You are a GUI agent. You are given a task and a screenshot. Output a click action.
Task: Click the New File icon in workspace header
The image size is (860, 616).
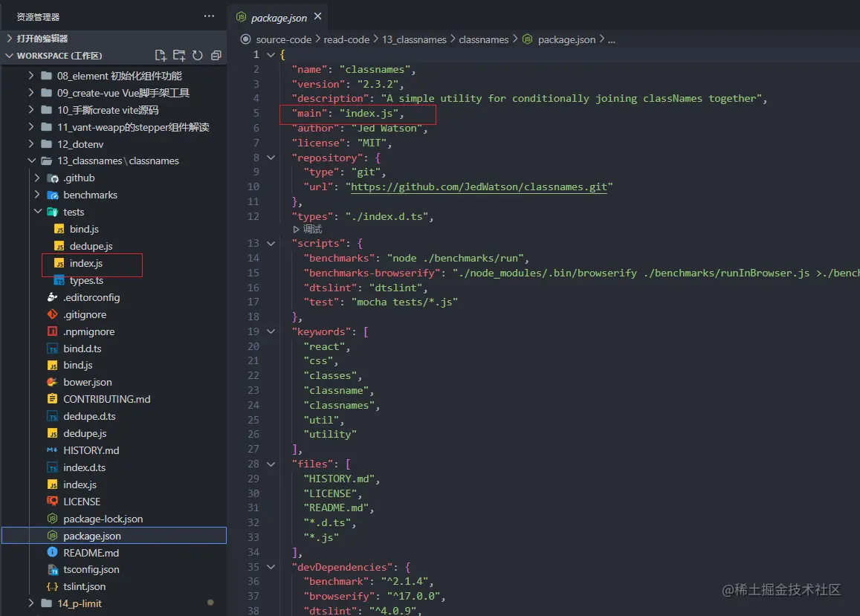tap(160, 56)
